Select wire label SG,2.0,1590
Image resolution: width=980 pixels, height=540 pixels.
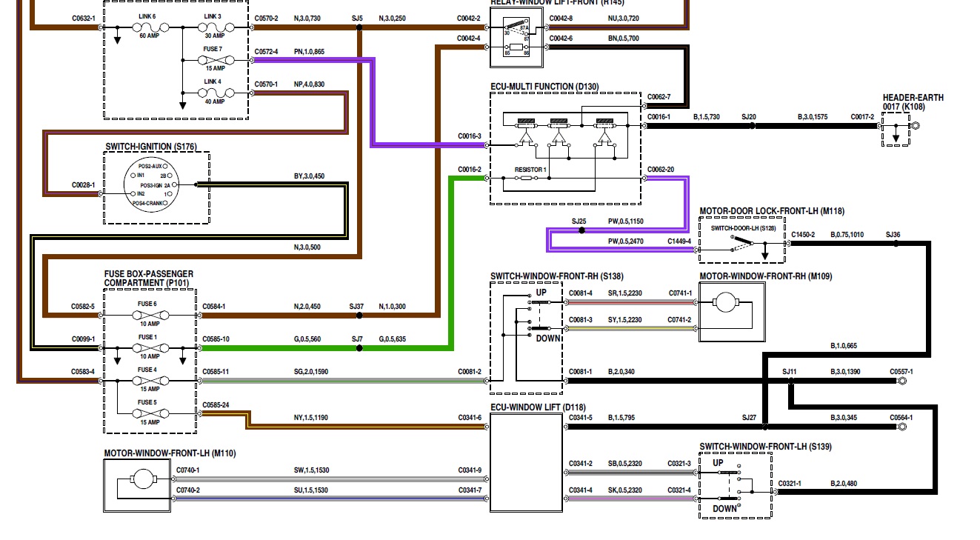pyautogui.click(x=310, y=371)
